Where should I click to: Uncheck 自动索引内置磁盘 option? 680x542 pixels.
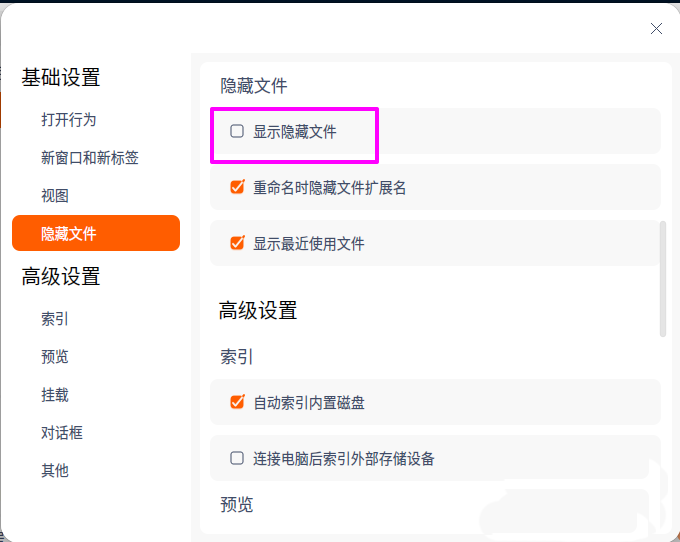pos(237,402)
